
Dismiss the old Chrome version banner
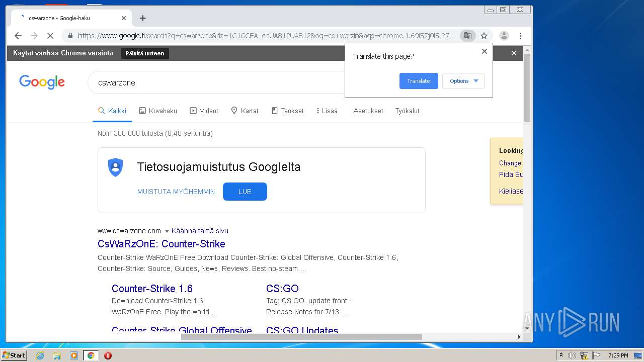pyautogui.click(x=514, y=53)
